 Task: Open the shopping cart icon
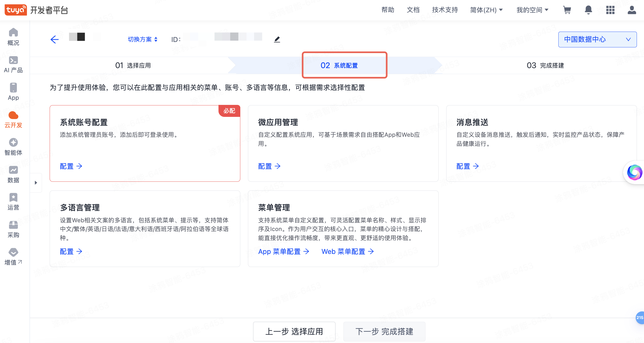click(567, 10)
